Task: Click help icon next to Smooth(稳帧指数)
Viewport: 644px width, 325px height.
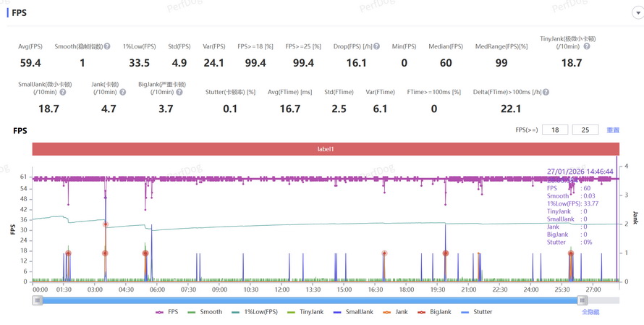Action: coord(107,46)
